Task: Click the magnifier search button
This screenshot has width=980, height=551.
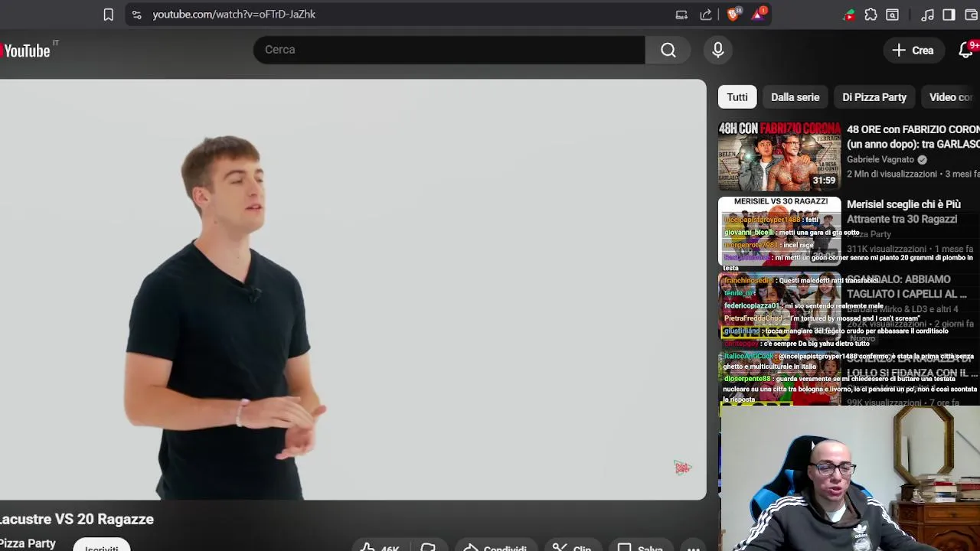Action: click(668, 50)
